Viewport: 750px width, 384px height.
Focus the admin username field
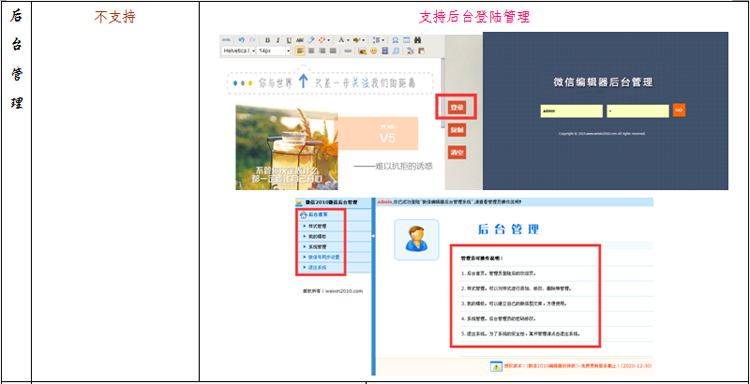572,111
